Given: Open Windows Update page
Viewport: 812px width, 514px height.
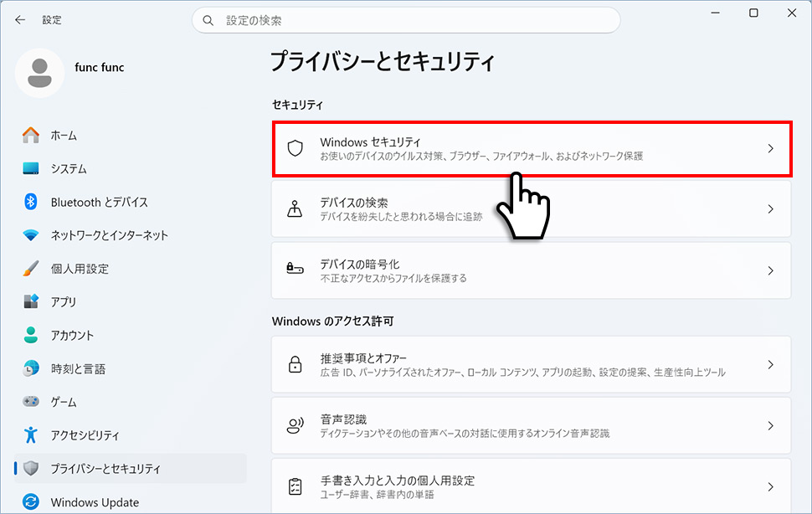Looking at the screenshot, I should tap(130, 502).
